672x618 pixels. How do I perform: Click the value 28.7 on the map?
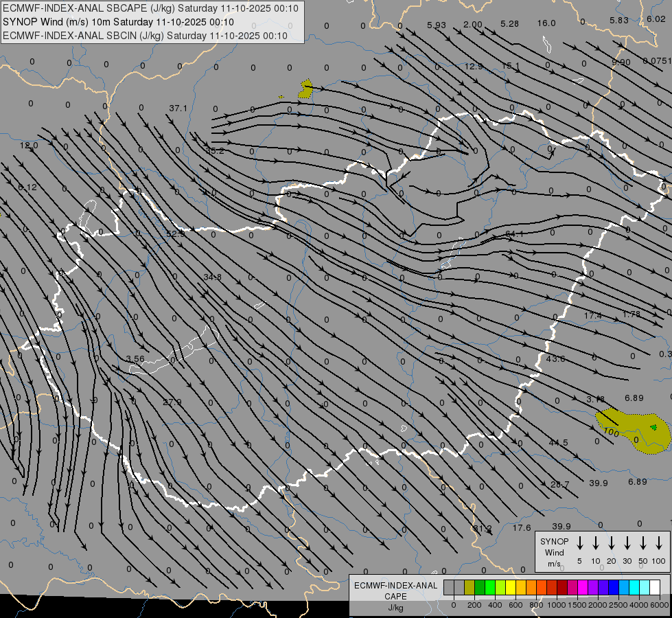[x=559, y=485]
